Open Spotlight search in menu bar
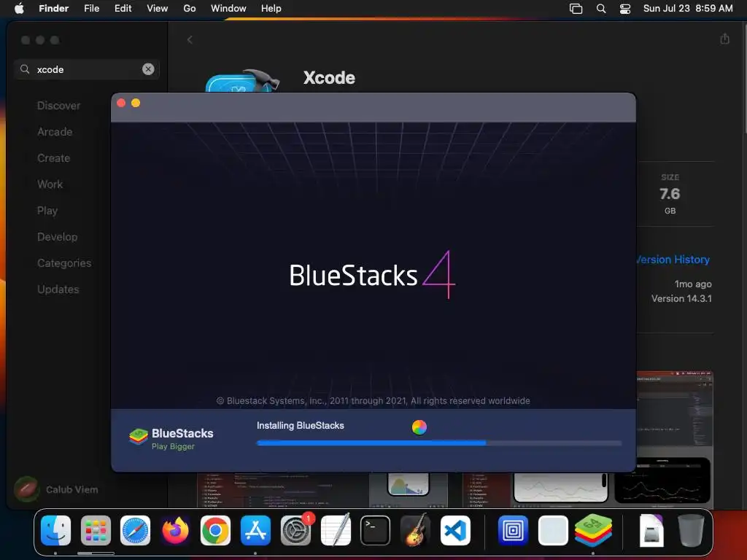The height and width of the screenshot is (560, 747). coord(601,9)
